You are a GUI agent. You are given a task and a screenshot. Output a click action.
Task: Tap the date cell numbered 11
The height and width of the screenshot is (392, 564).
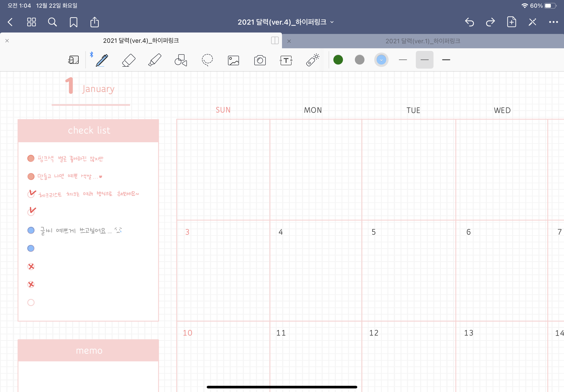click(316, 357)
